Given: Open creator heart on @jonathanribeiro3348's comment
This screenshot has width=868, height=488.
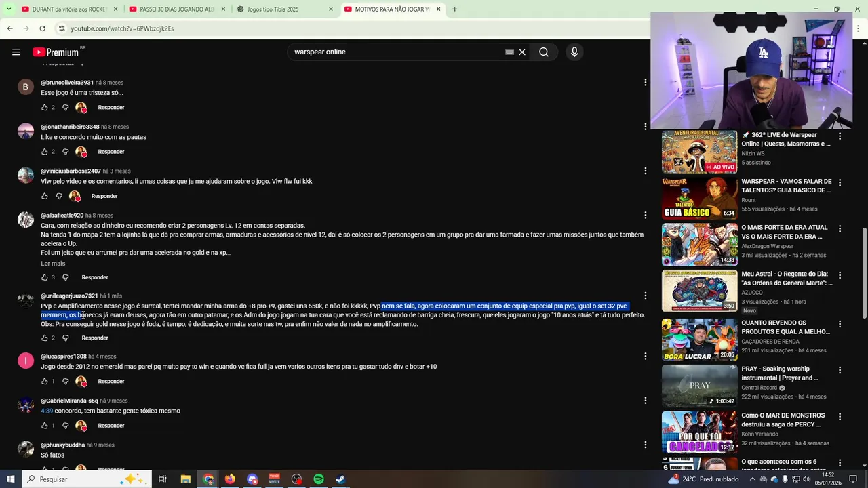Looking at the screenshot, I should (81, 152).
